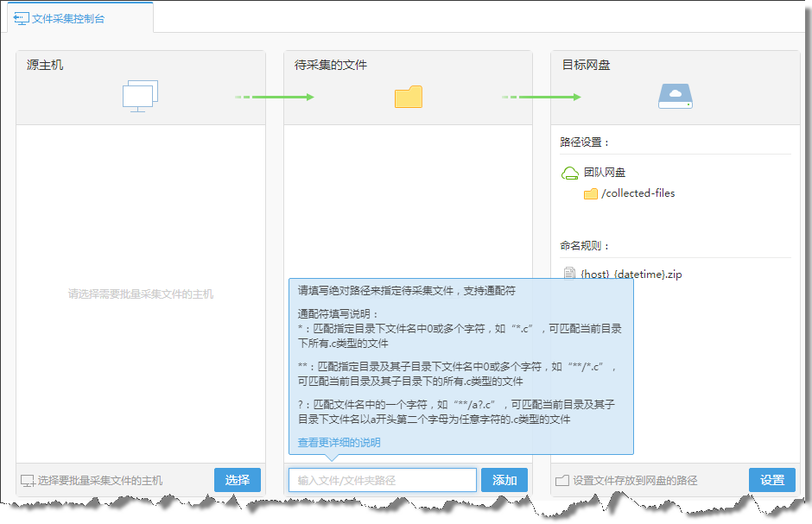Click the small folder icon beside 设置文件存放到网盘的路径
This screenshot has height=524, width=812.
click(562, 481)
